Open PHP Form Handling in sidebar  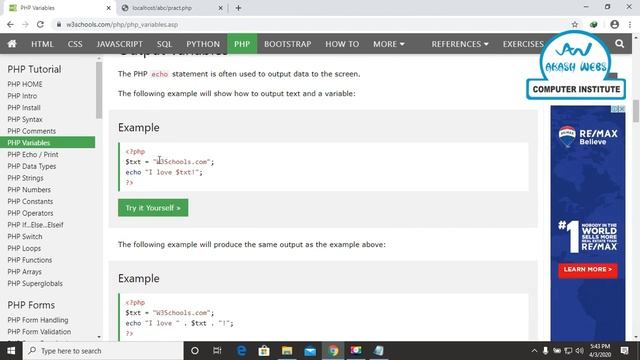[x=38, y=320]
